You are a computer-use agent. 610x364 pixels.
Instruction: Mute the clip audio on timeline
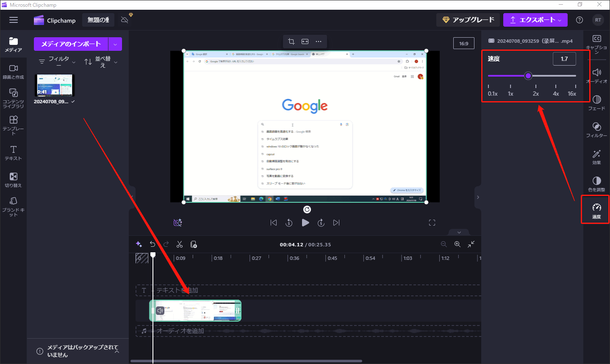click(x=160, y=311)
